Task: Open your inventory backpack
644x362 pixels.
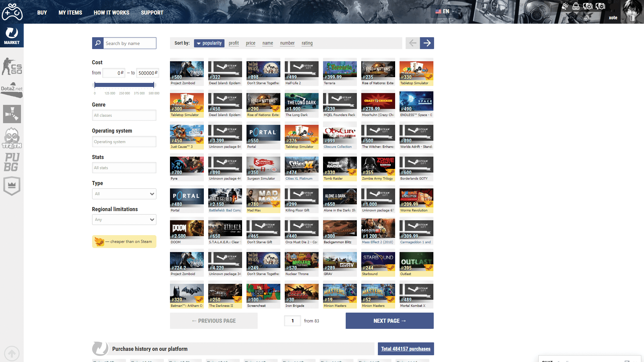Action: tap(576, 6)
